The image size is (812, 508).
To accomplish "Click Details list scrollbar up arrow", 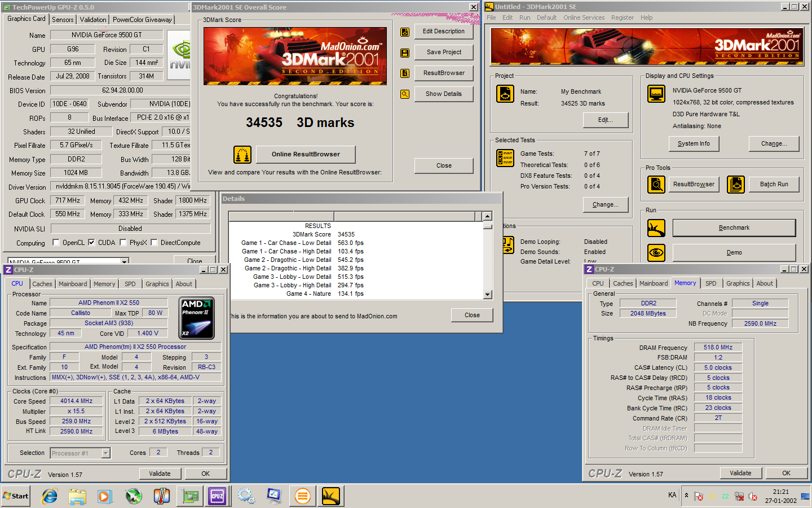I will click(x=488, y=216).
